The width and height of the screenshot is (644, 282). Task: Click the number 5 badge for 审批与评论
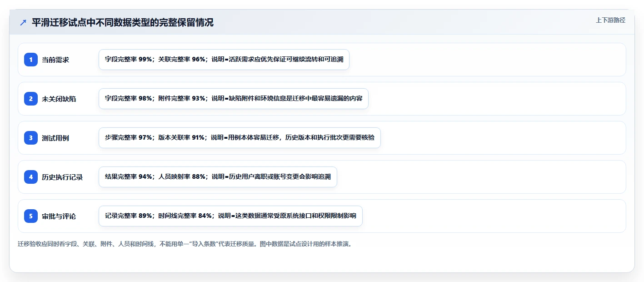(31, 216)
